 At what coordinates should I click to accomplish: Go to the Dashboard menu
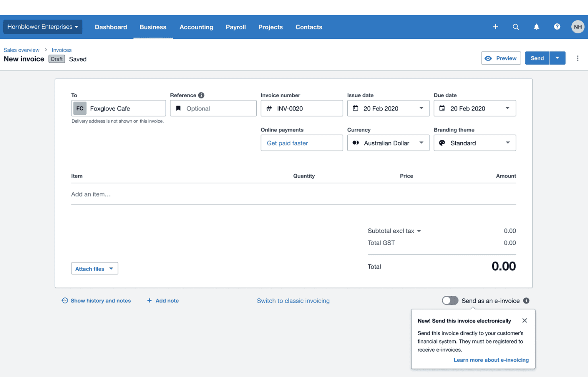[111, 27]
